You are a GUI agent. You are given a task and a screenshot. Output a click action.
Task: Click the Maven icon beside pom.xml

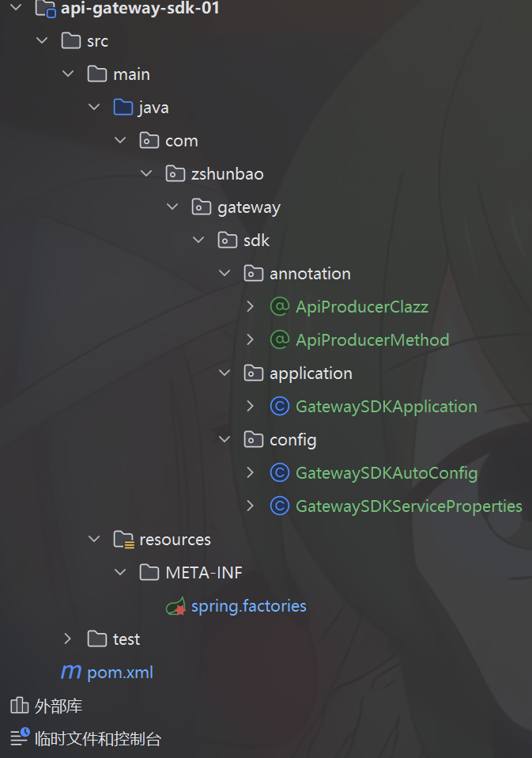coord(71,673)
